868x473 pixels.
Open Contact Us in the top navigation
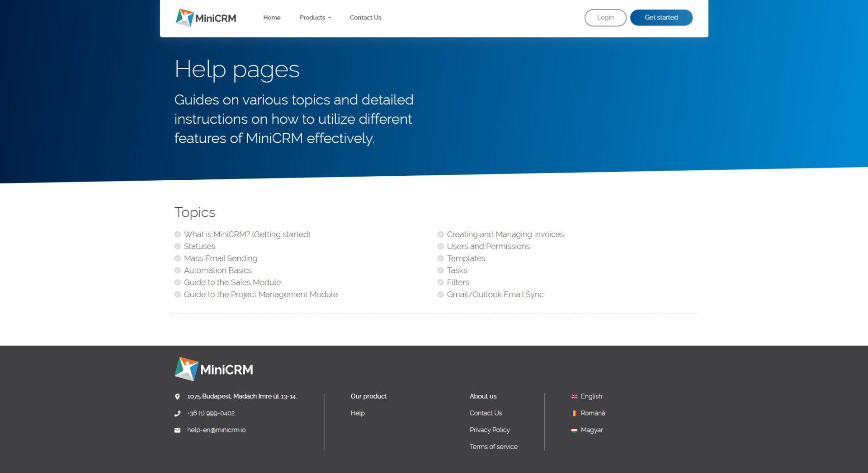(365, 18)
